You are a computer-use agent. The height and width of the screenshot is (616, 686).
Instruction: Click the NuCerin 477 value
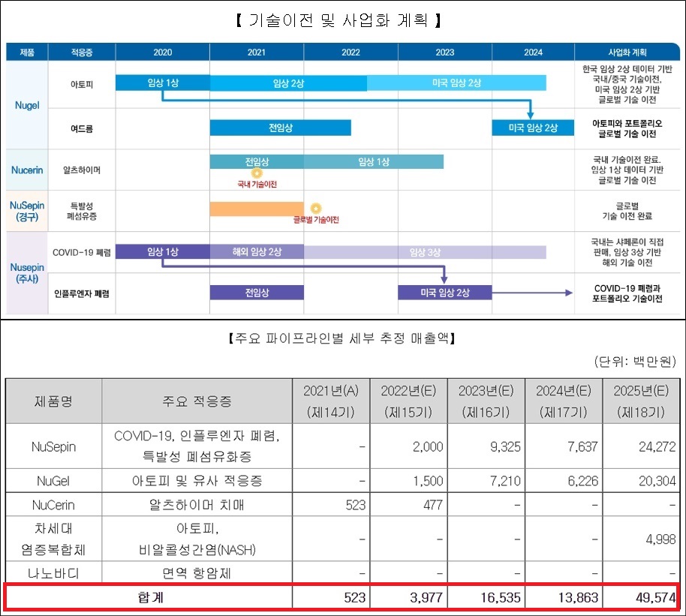432,505
